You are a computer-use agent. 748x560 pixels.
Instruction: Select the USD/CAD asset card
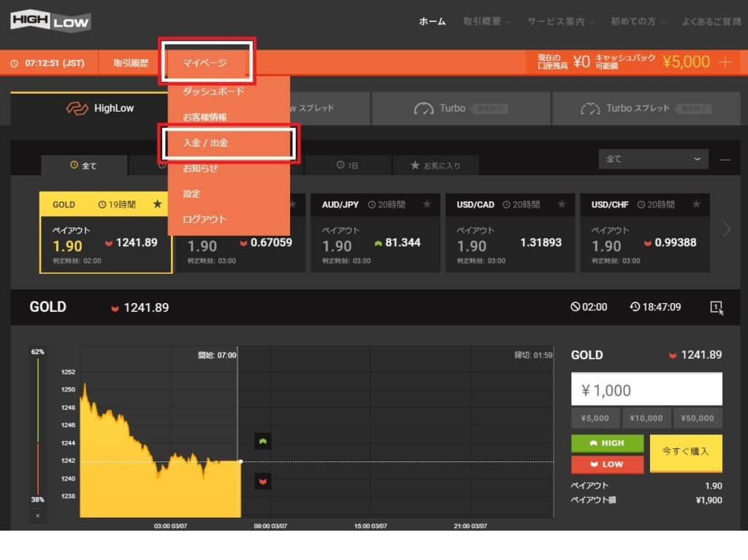pos(510,233)
